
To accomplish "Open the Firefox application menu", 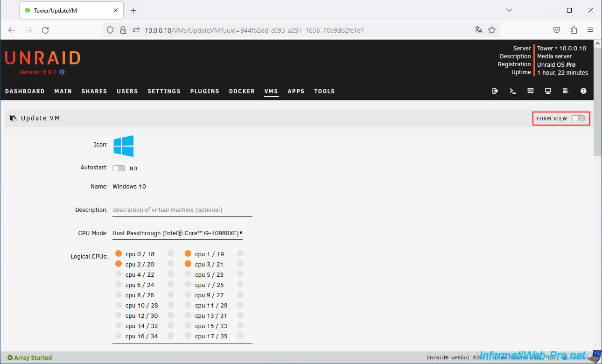I will [590, 30].
